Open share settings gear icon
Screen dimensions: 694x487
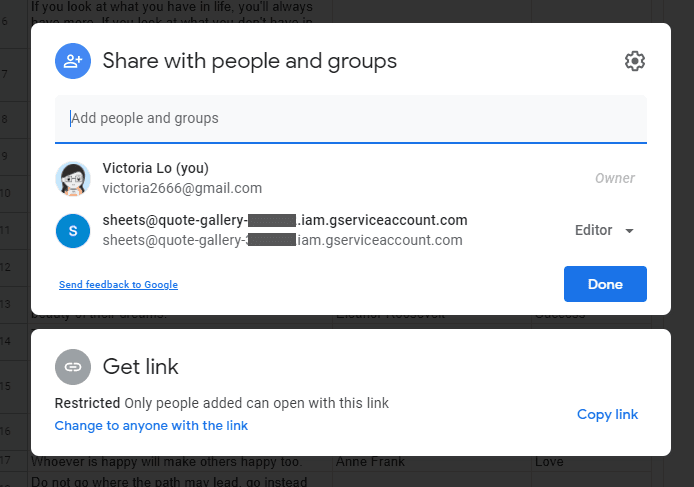[634, 61]
